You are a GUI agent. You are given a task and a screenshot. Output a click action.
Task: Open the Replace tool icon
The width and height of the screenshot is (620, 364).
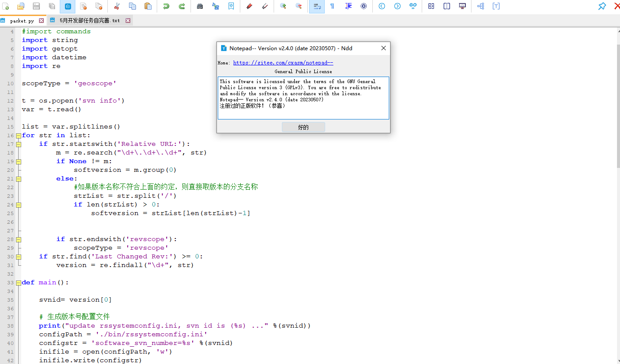coord(216,6)
